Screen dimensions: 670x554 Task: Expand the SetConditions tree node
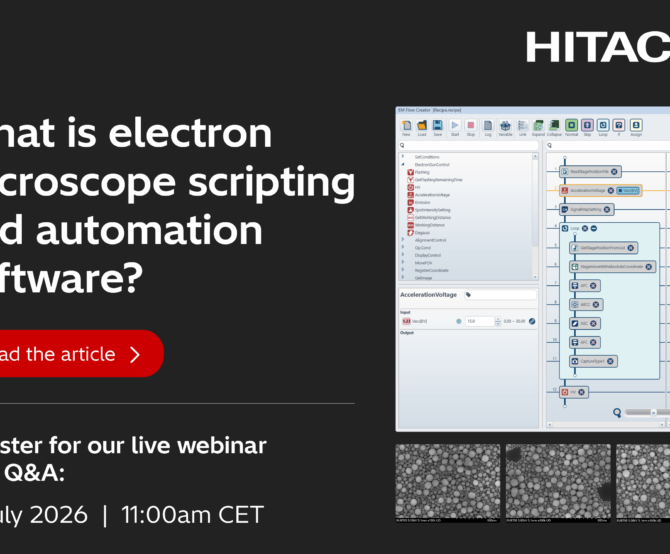[403, 157]
